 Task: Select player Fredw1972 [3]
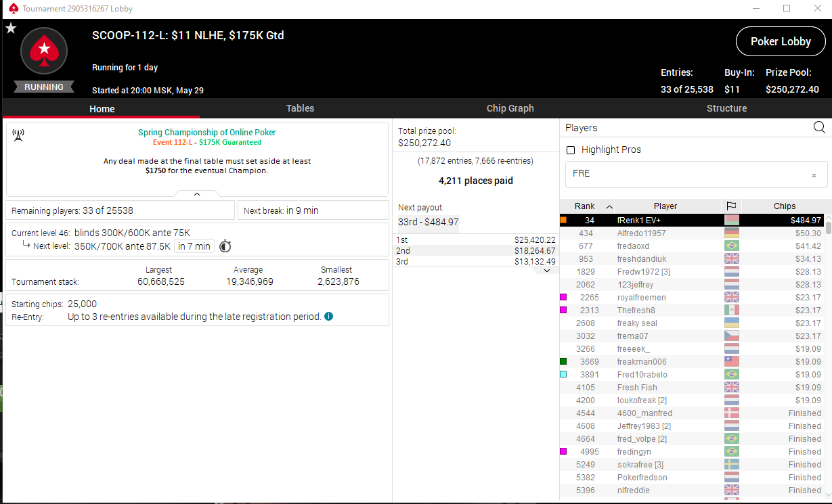coord(691,271)
